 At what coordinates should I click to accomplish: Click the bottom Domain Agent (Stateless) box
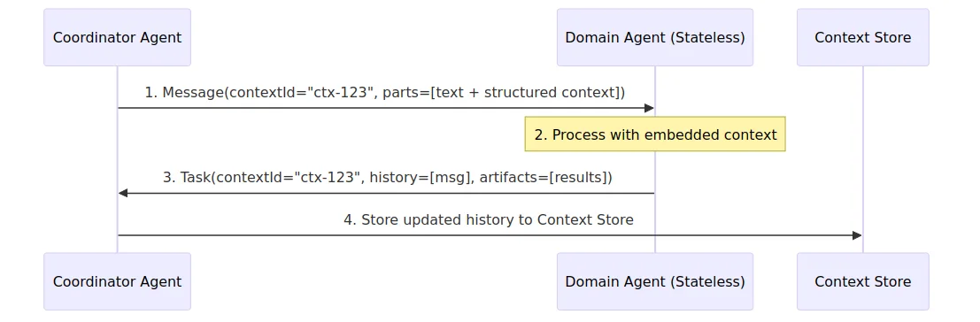coord(655,281)
